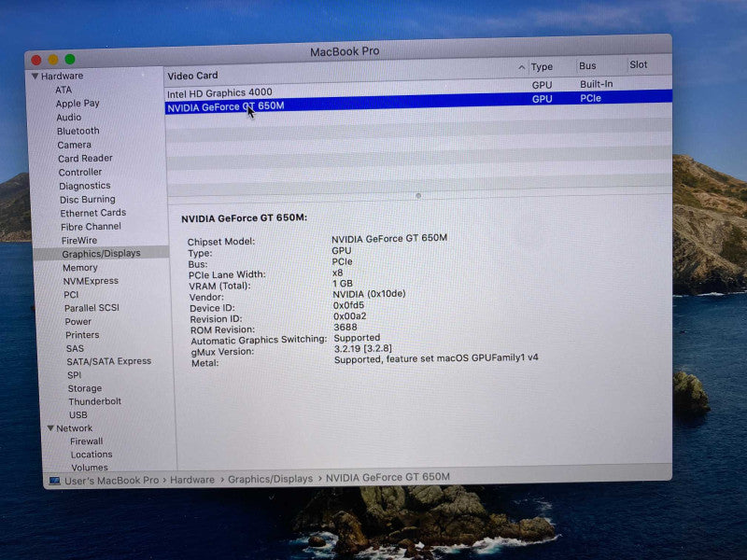Image resolution: width=747 pixels, height=560 pixels.
Task: Select Graphics/Displays in the sidebar
Action: click(x=101, y=253)
